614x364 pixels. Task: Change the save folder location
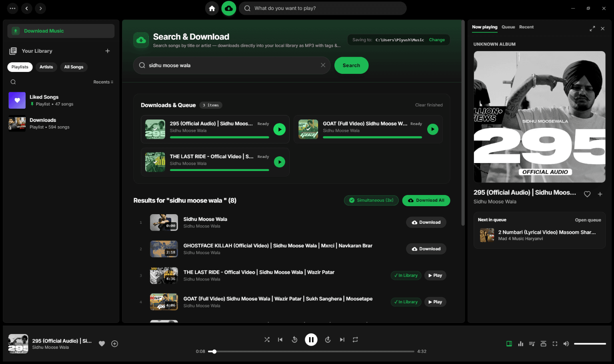[x=437, y=40]
